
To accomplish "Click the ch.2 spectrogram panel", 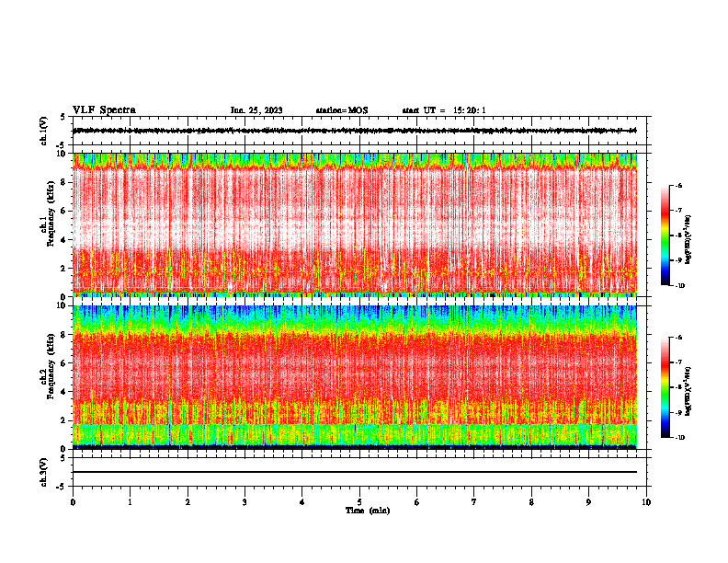I will pos(354,377).
